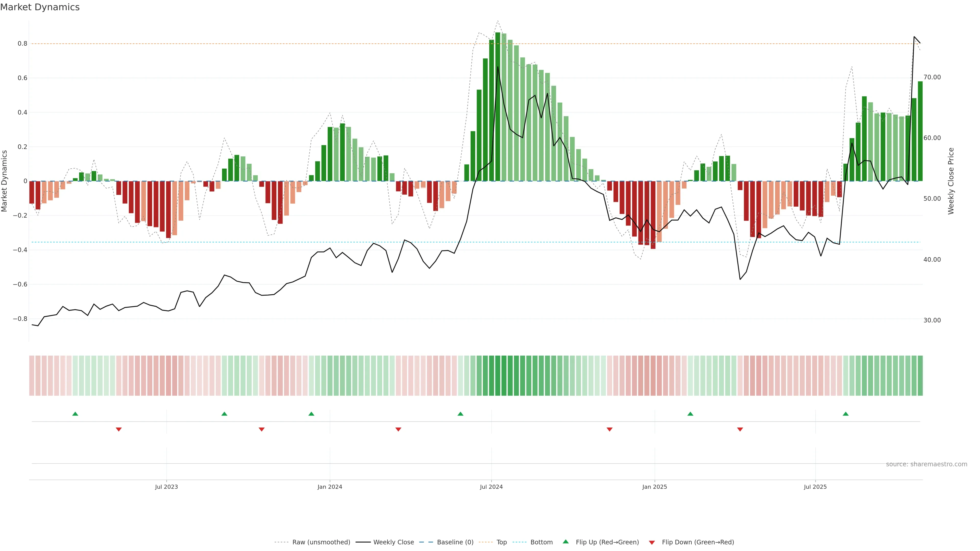Screen dimensions: 980x551
Task: Click green triangle icon in legend
Action: [x=566, y=542]
